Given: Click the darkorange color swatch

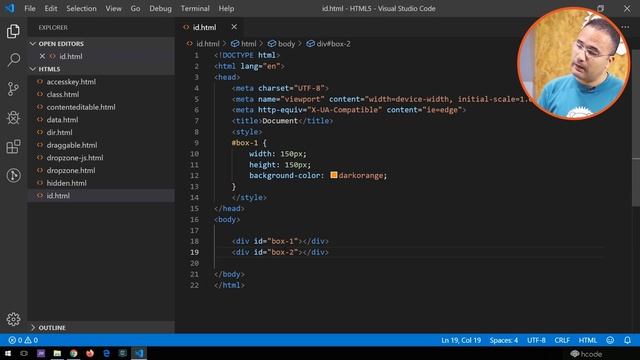Looking at the screenshot, I should (333, 175).
